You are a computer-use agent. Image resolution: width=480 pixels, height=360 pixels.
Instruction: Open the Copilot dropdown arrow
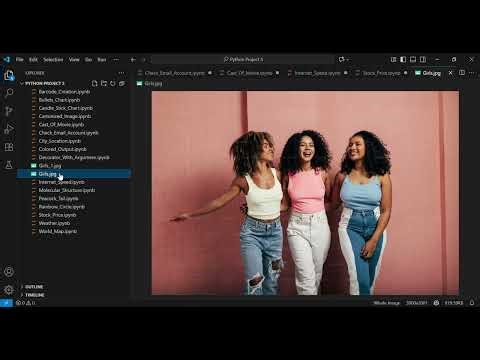[x=348, y=59]
